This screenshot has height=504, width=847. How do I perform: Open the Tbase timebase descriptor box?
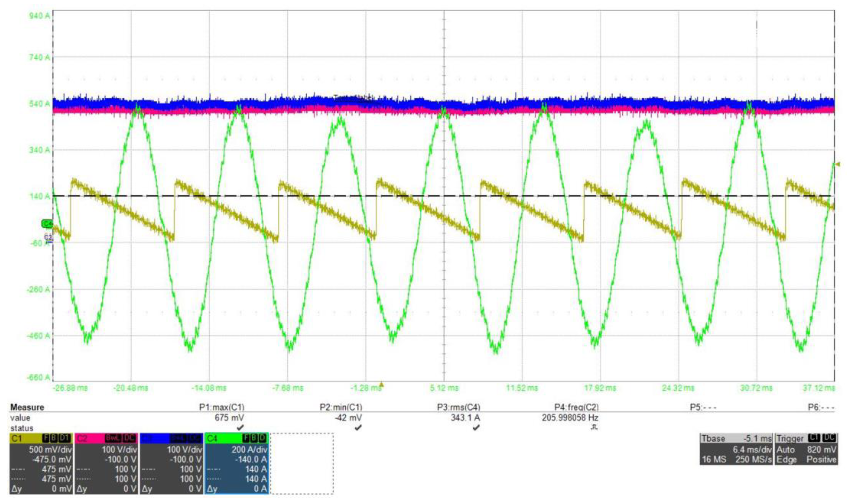coord(736,449)
